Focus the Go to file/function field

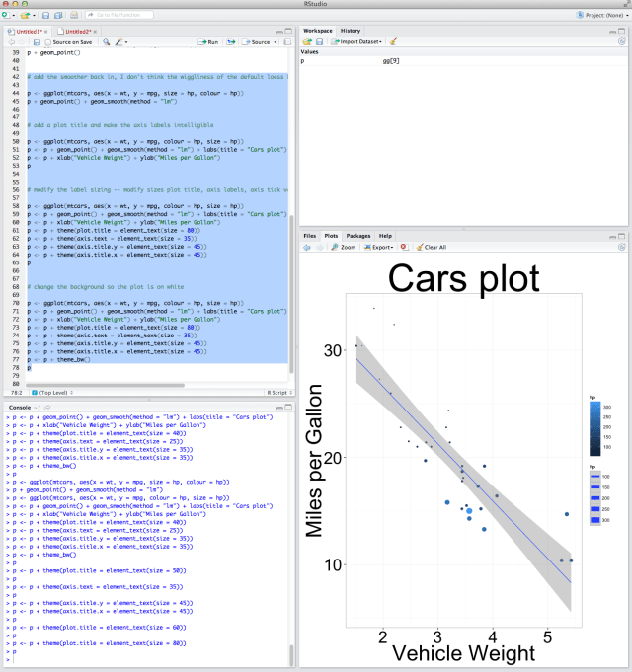(x=119, y=15)
